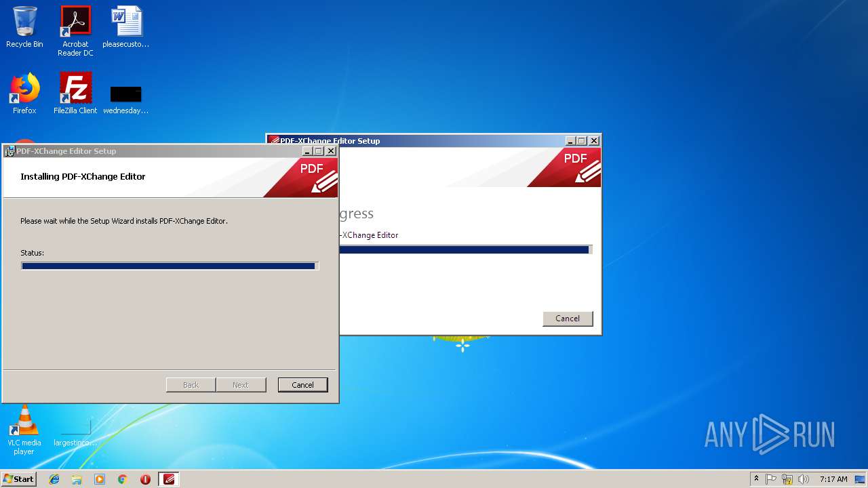
Task: Maximize the background Setup window
Action: pyautogui.click(x=582, y=141)
